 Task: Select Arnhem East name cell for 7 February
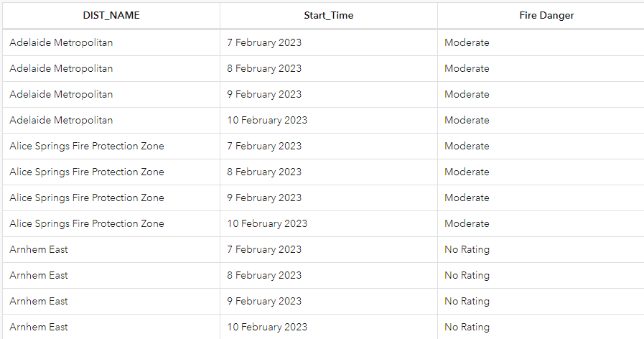click(x=39, y=249)
